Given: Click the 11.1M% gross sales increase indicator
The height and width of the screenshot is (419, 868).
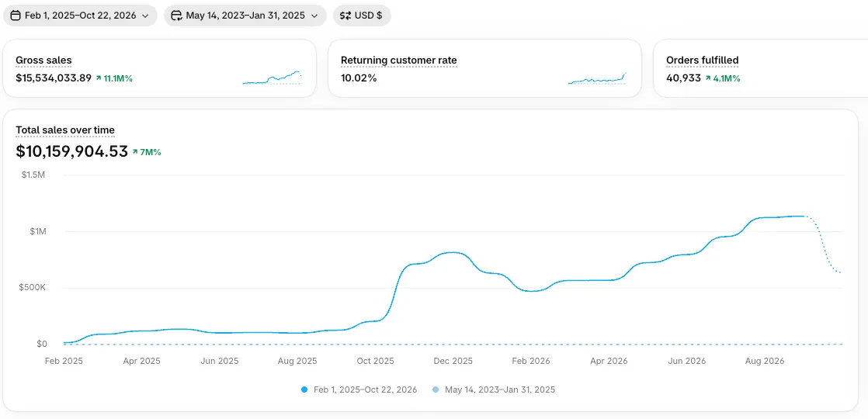Looking at the screenshot, I should (114, 78).
